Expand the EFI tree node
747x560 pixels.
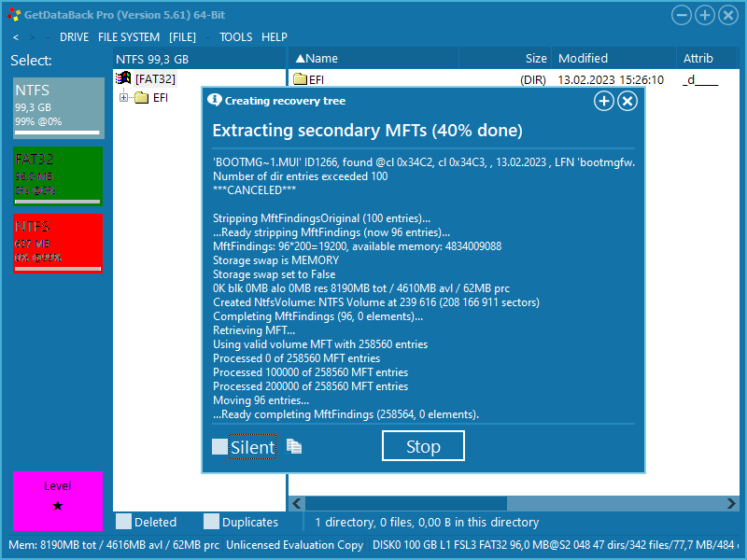[124, 98]
